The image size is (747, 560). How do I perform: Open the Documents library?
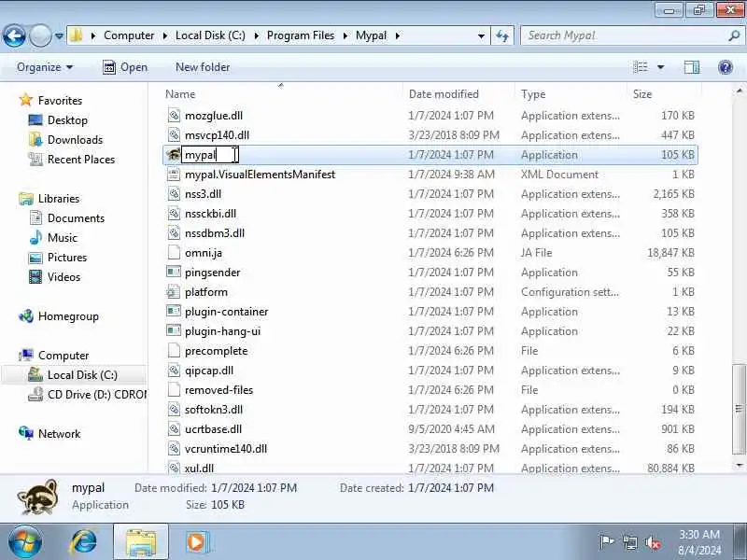point(76,218)
